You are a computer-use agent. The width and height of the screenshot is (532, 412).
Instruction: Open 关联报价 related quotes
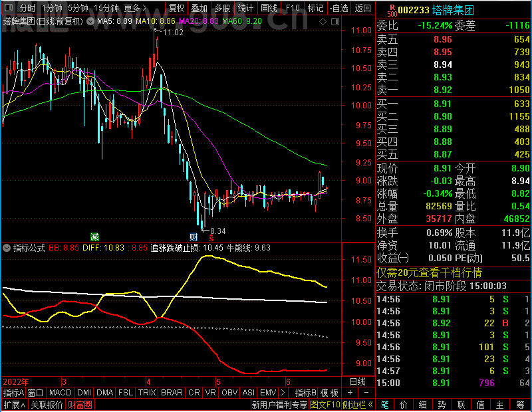47,405
